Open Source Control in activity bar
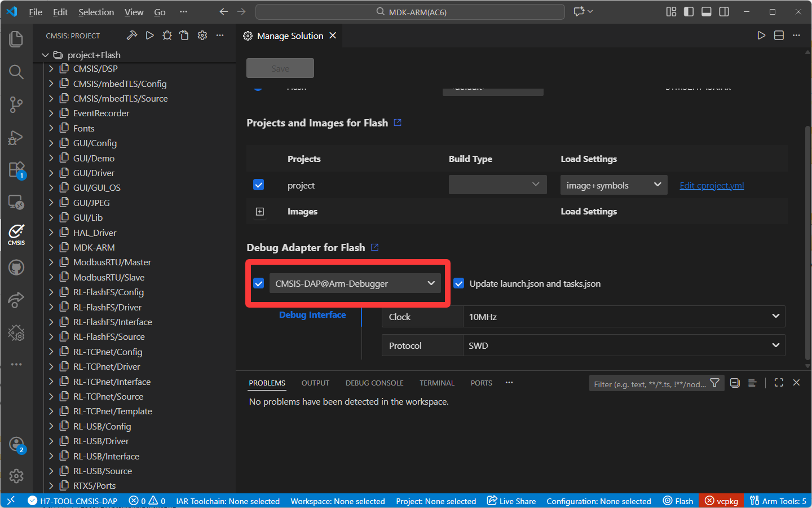The width and height of the screenshot is (812, 508). tap(16, 104)
